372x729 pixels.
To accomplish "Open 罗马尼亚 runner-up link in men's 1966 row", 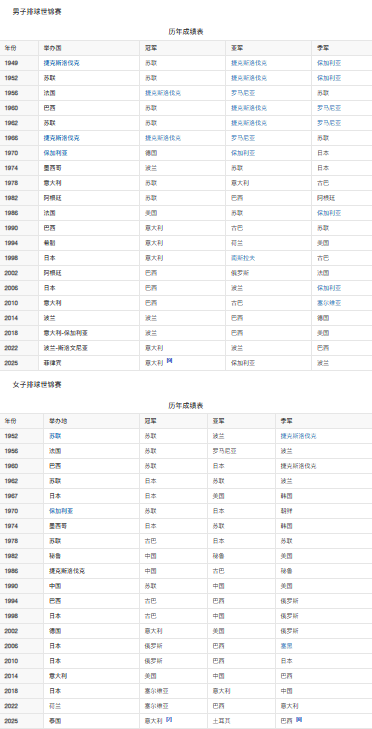I will 243,138.
